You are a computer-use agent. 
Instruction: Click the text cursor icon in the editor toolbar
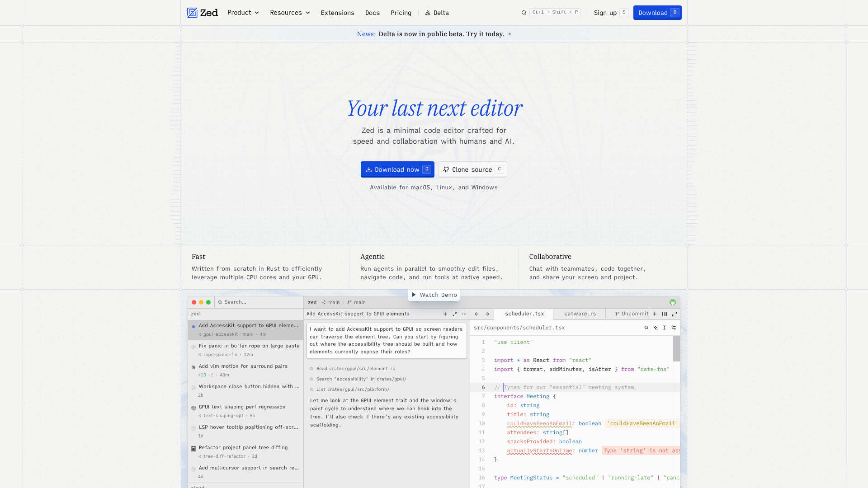coord(665,328)
